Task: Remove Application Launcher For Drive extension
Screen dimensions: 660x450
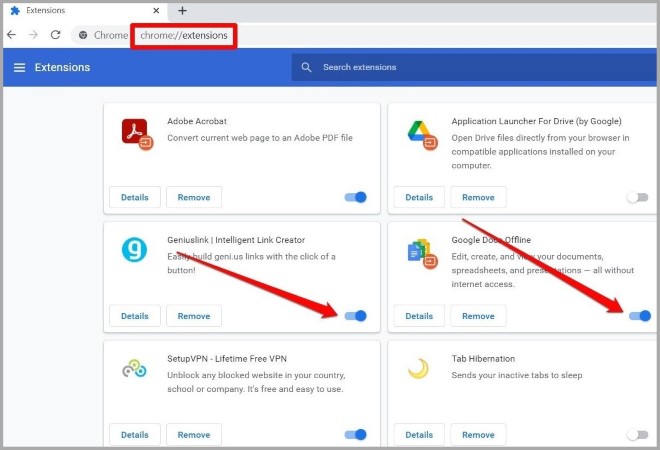Action: (x=478, y=197)
